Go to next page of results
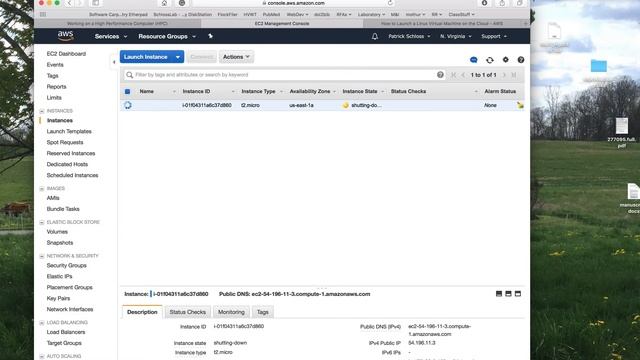The height and width of the screenshot is (360, 640). tap(504, 75)
